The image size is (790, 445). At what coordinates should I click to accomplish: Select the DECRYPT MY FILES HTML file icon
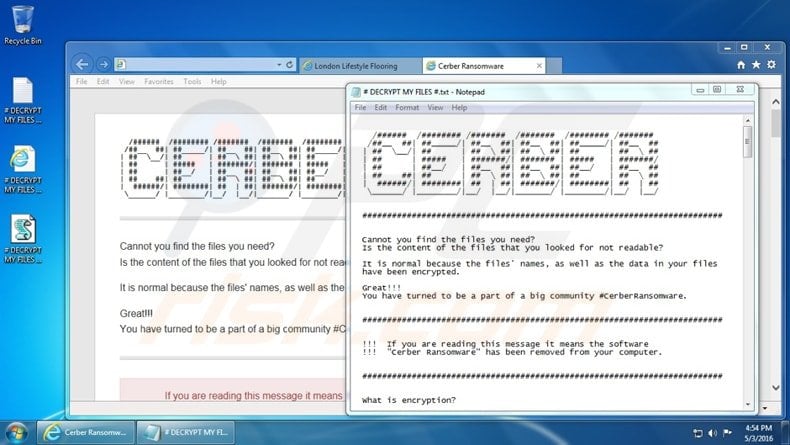pyautogui.click(x=23, y=170)
